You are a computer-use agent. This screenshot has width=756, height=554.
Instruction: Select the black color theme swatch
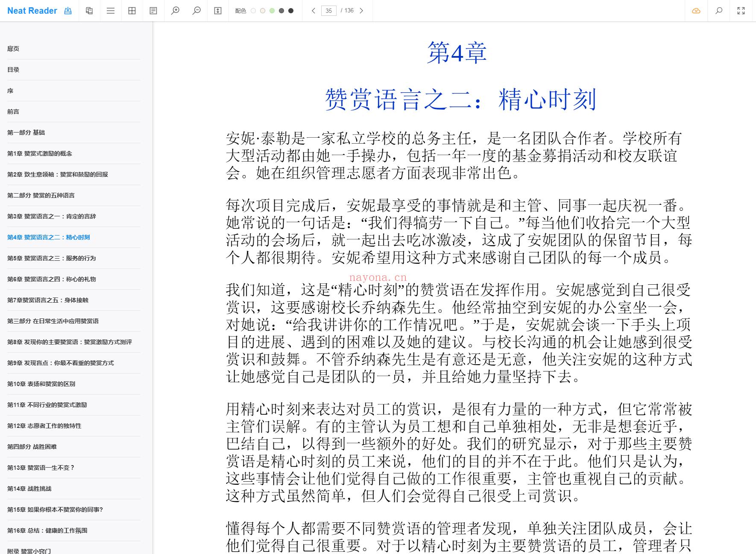(291, 11)
